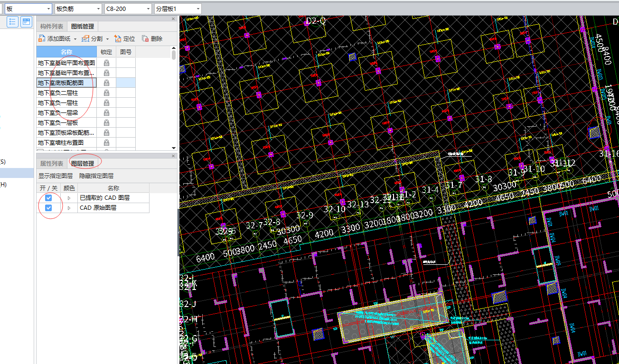
Task: Open the 添加图纸 dropdown arrow
Action: point(75,39)
